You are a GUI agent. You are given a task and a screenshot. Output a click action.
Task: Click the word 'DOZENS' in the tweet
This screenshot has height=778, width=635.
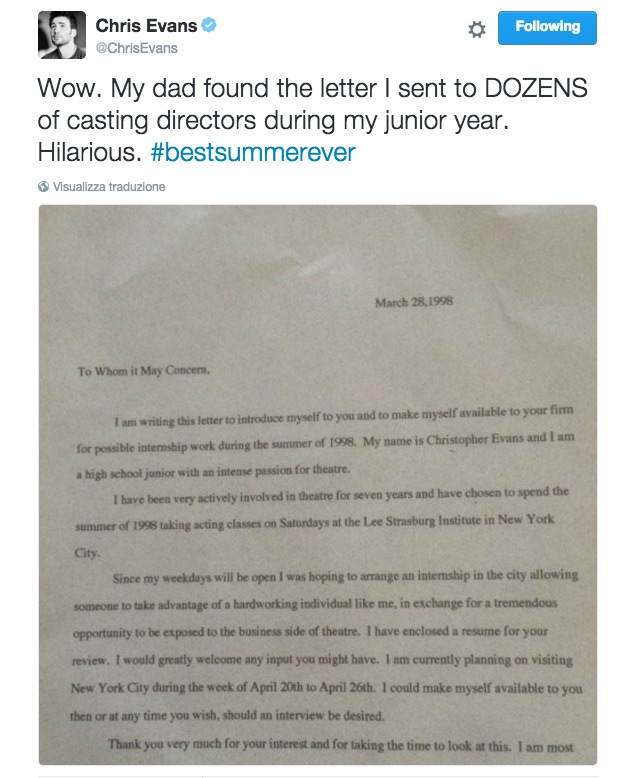536,88
